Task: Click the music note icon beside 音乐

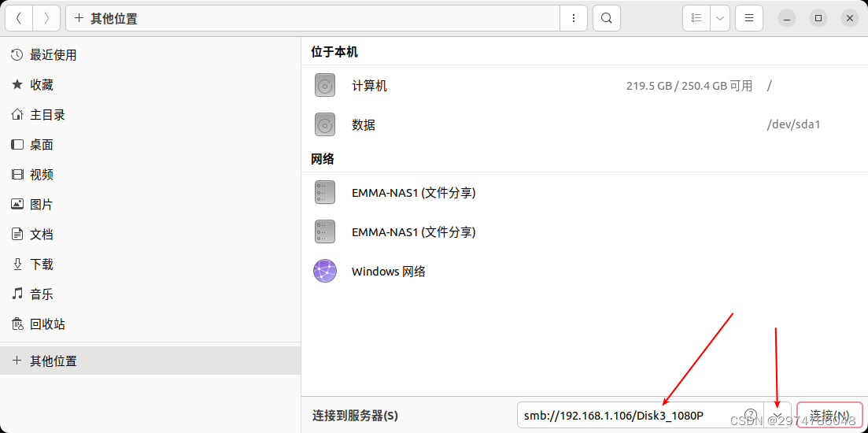Action: click(17, 294)
